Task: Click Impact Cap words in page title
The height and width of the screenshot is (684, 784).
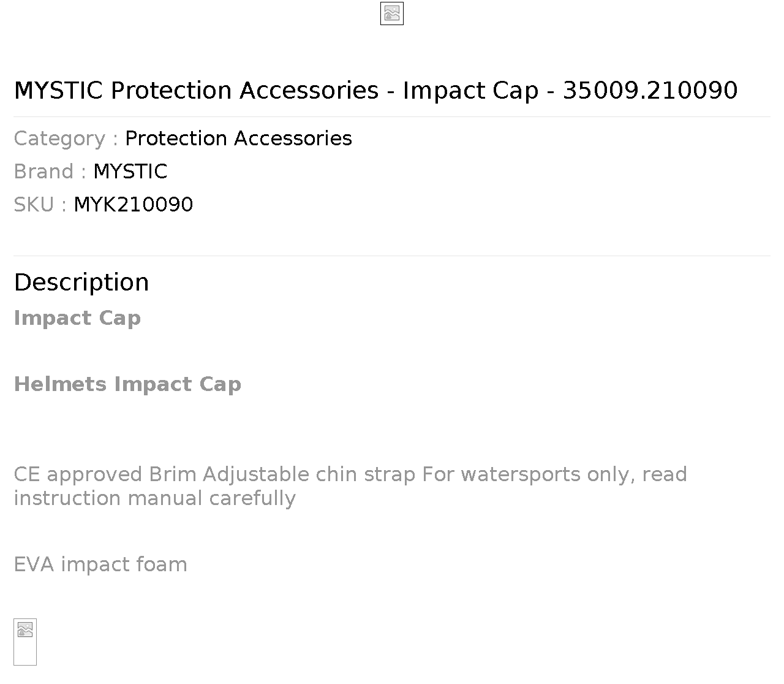Action: (470, 90)
